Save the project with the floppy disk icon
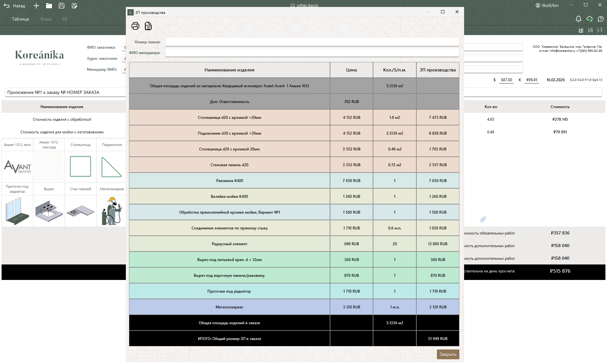 pos(62,6)
